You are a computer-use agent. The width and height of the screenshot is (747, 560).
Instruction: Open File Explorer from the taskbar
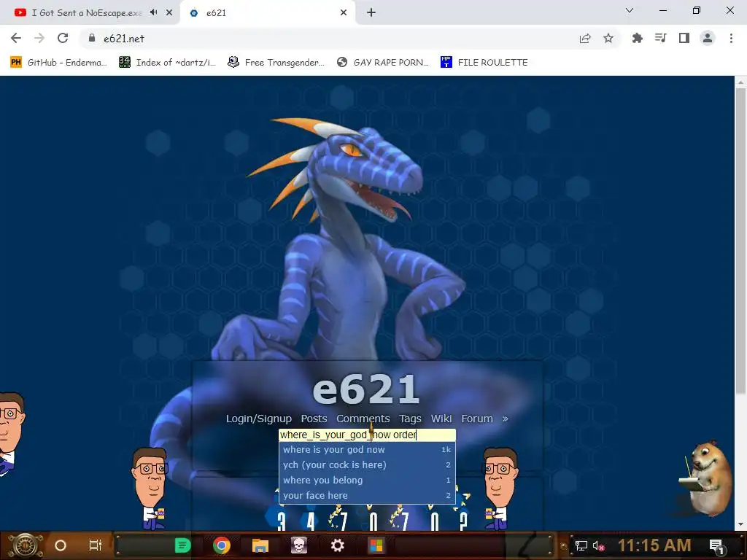[x=260, y=545]
